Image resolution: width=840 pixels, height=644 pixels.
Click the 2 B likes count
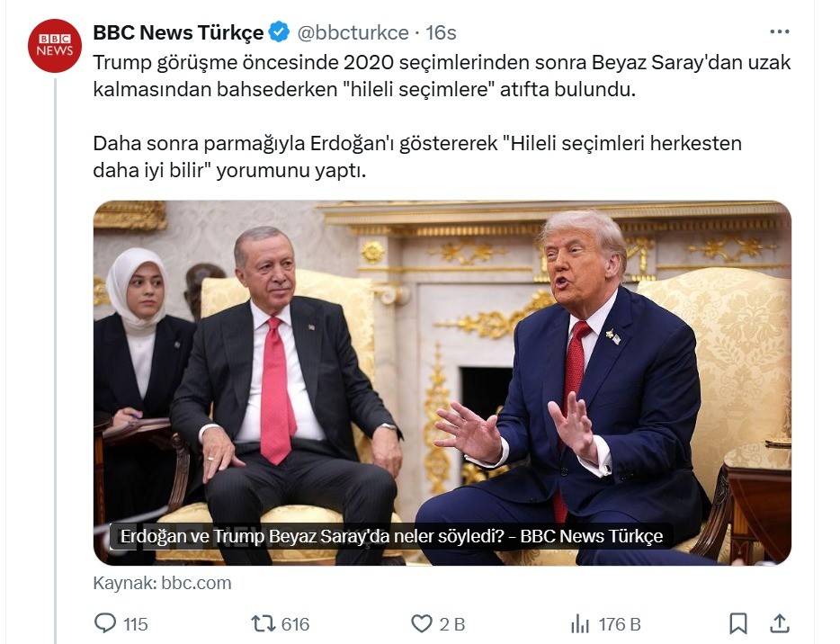(452, 624)
